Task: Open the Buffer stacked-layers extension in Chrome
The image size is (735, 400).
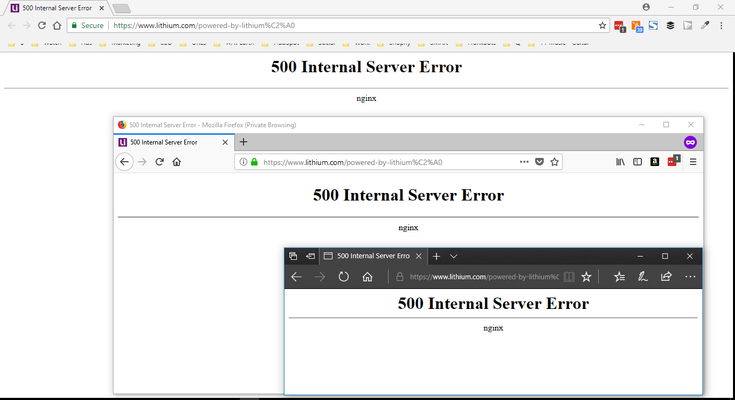Action: click(x=670, y=26)
